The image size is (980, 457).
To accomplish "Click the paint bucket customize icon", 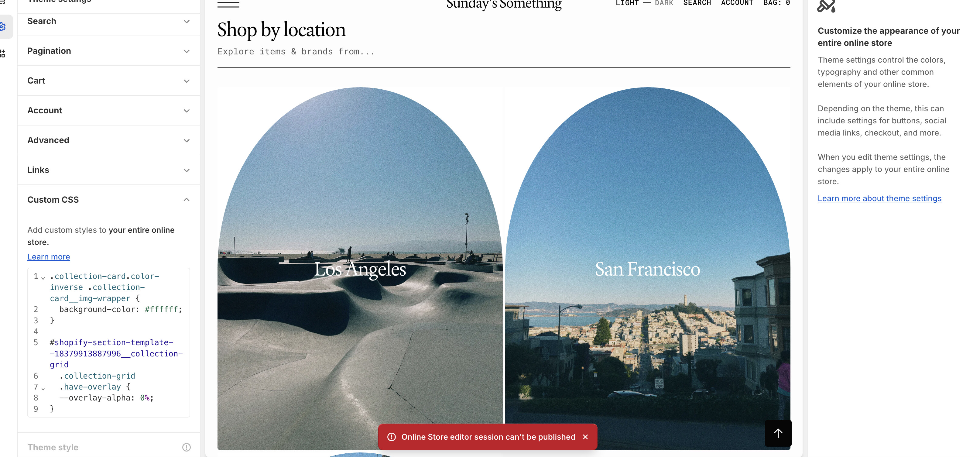I will point(826,6).
